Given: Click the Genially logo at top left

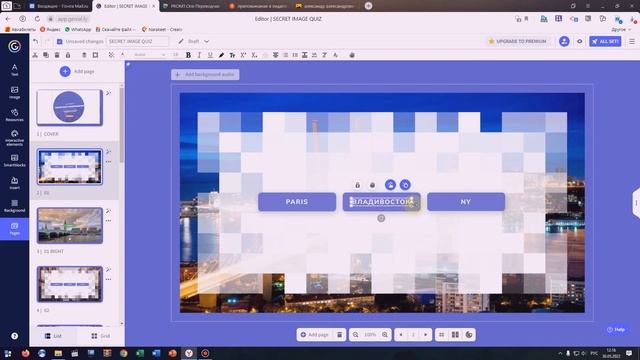Looking at the screenshot, I should (14, 46).
